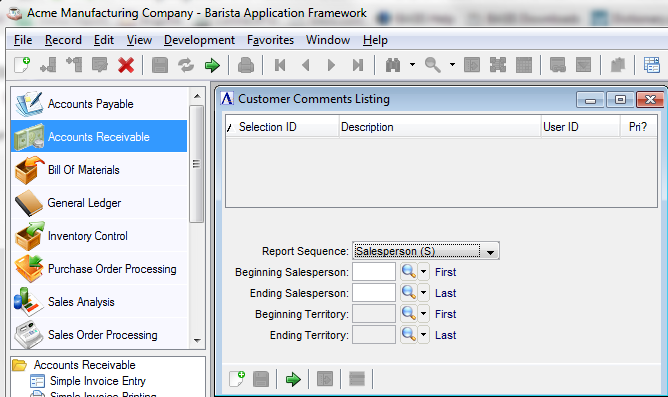The width and height of the screenshot is (668, 397).
Task: Click the Description column header
Action: 440,127
